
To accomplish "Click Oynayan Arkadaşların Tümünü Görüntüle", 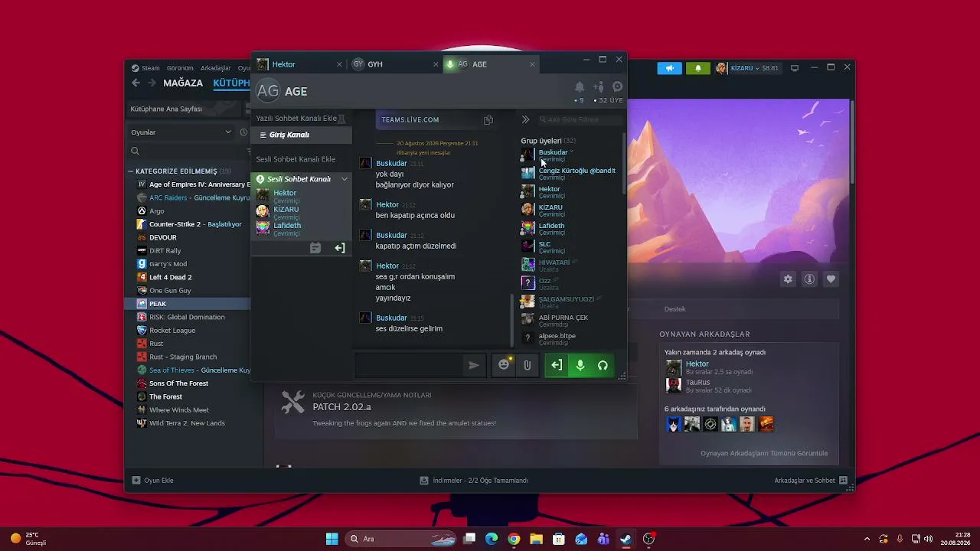I will tap(764, 453).
